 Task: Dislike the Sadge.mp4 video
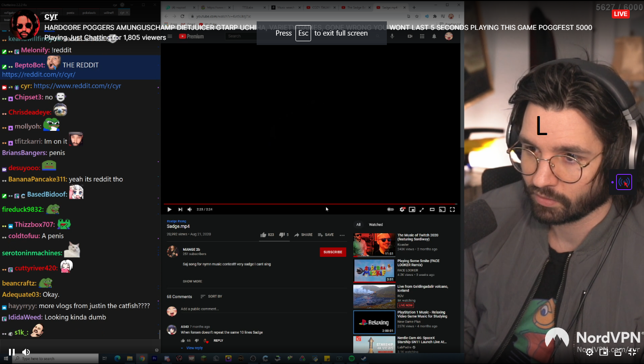point(281,235)
